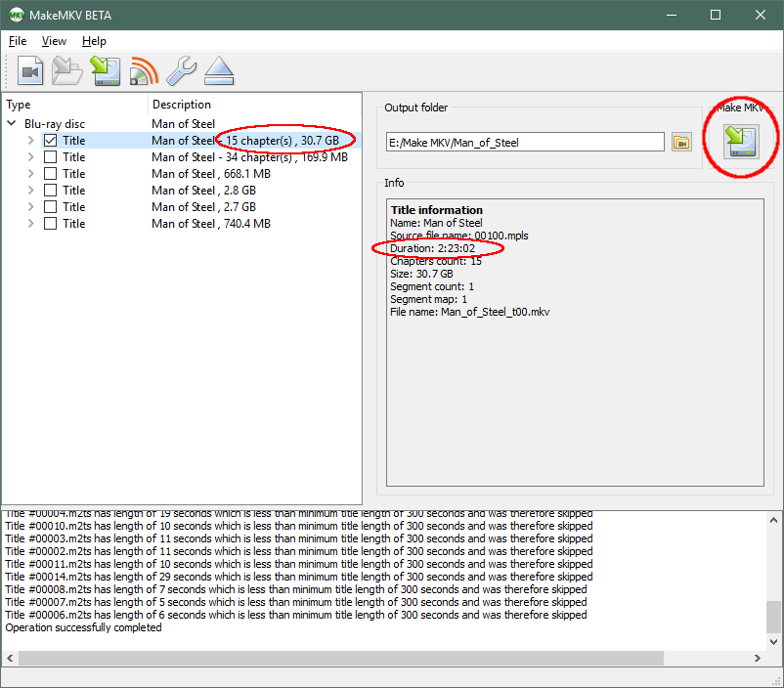The width and height of the screenshot is (784, 688).
Task: Click the Make MKV button icon
Action: pyautogui.click(x=742, y=143)
